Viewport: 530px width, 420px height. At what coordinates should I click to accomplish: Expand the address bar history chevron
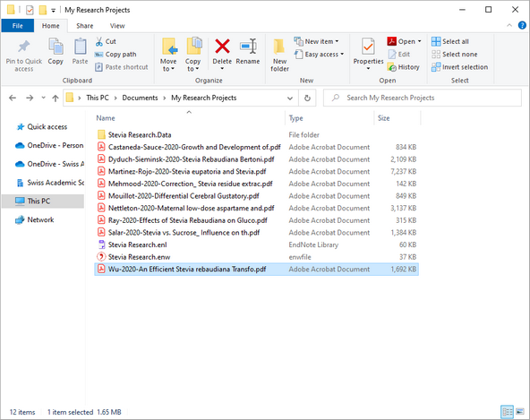[x=290, y=99]
